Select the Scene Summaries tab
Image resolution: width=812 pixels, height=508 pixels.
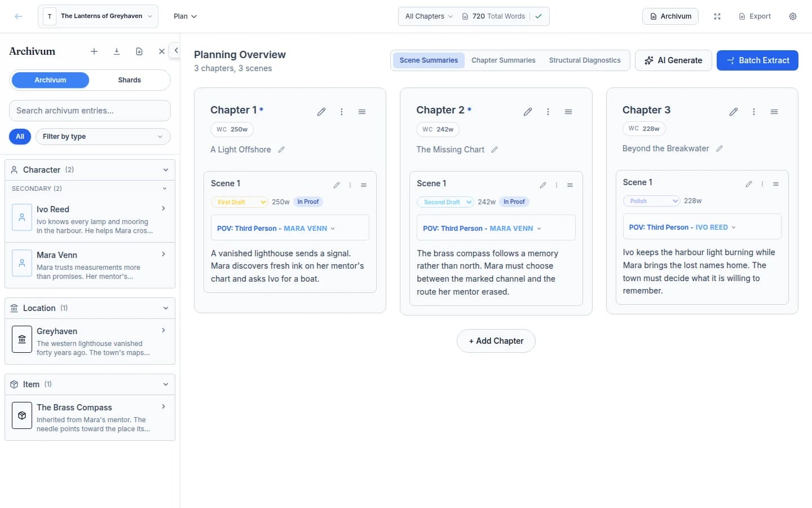pyautogui.click(x=429, y=60)
